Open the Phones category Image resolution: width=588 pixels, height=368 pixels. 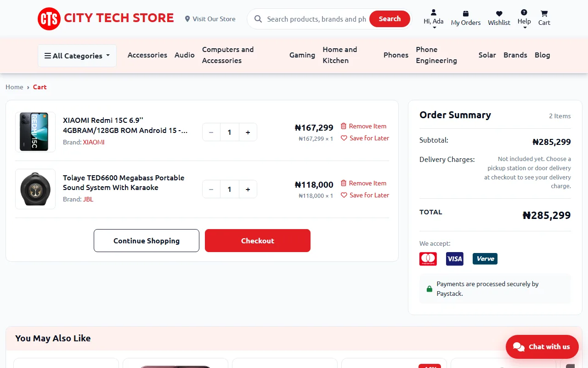[x=396, y=55]
